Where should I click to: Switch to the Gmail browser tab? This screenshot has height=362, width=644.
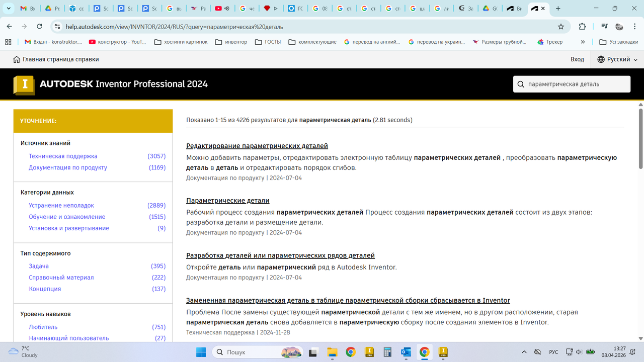click(x=28, y=9)
